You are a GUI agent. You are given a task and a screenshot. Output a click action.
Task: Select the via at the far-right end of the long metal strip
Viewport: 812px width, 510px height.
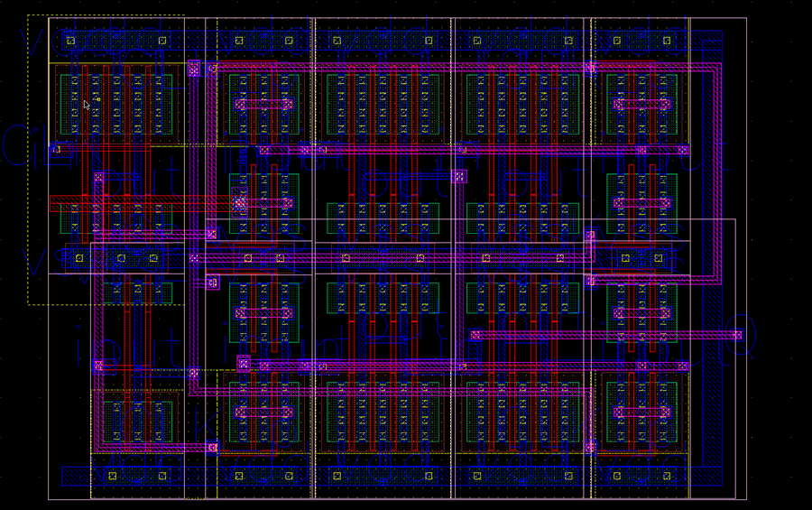[736, 335]
